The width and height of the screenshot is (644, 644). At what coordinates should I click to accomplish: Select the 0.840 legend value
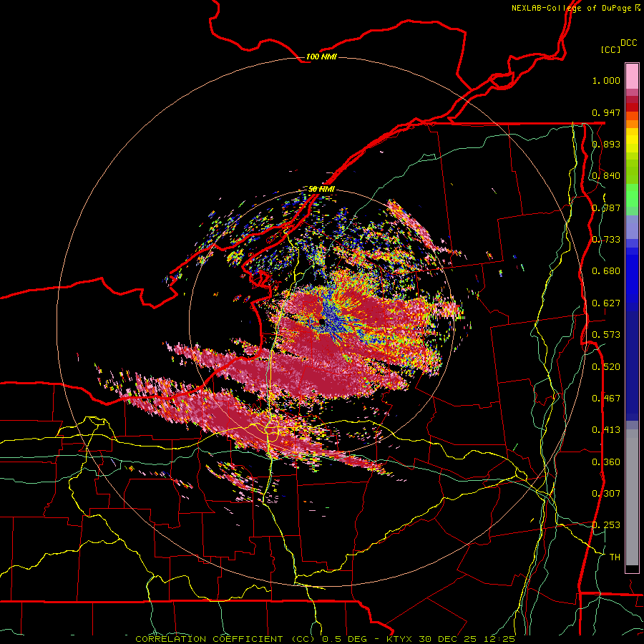[606, 176]
